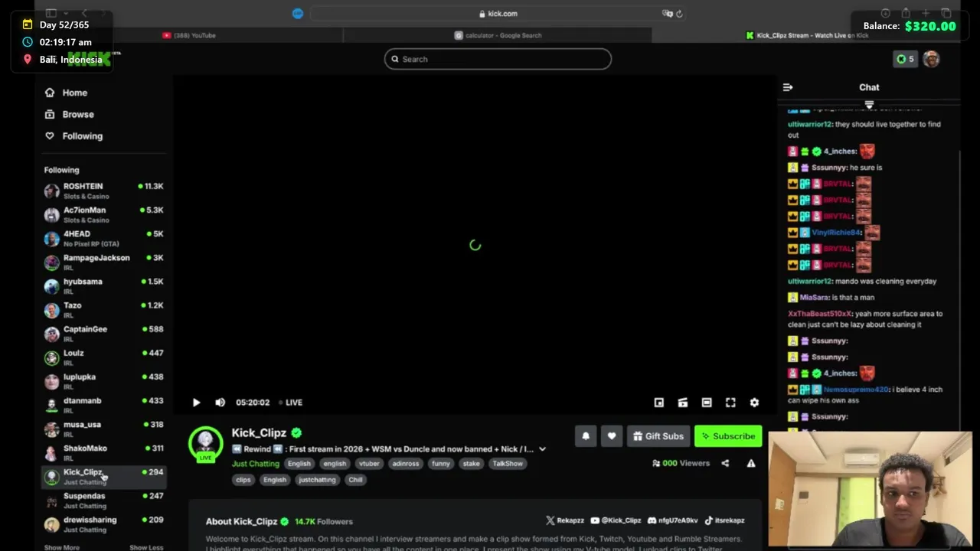Select the Chill tag

pos(355,480)
